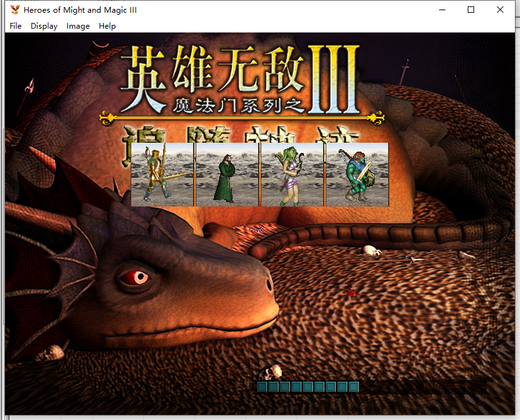Open the Display menu

point(44,26)
